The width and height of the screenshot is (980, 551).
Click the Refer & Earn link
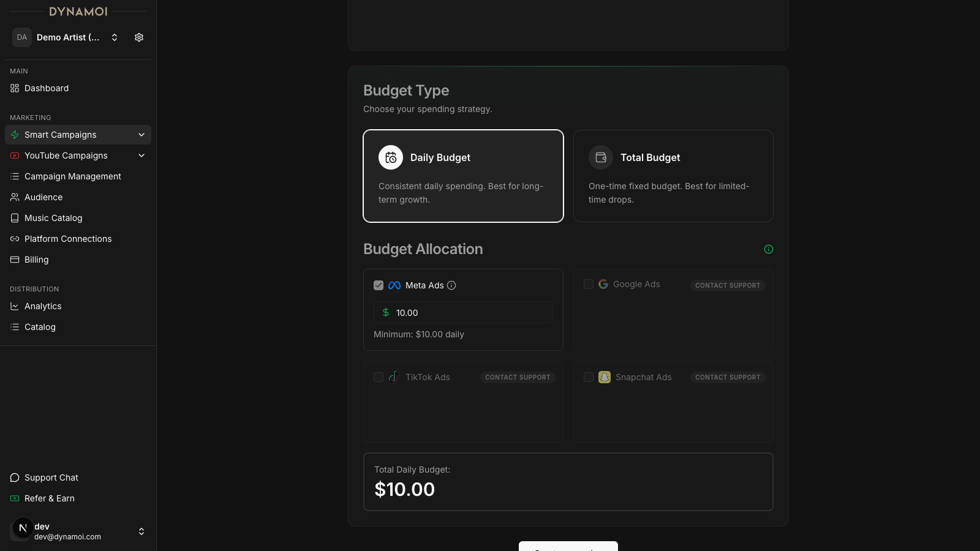49,498
